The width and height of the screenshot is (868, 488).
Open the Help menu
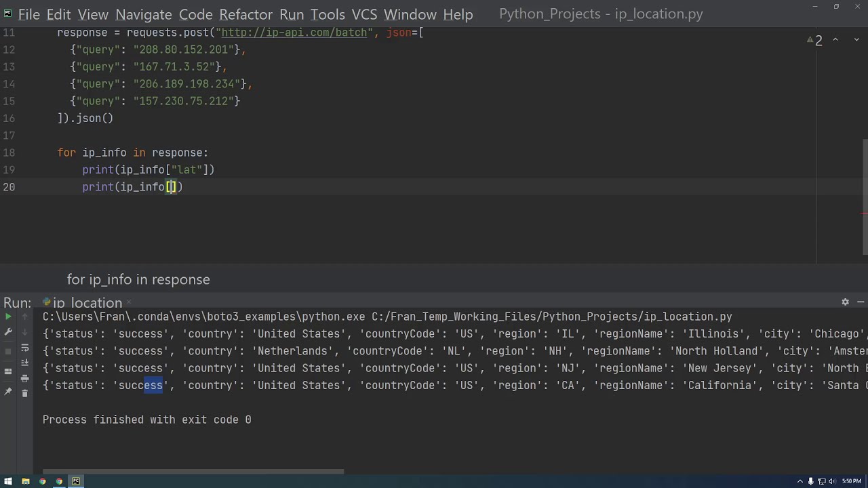[458, 14]
